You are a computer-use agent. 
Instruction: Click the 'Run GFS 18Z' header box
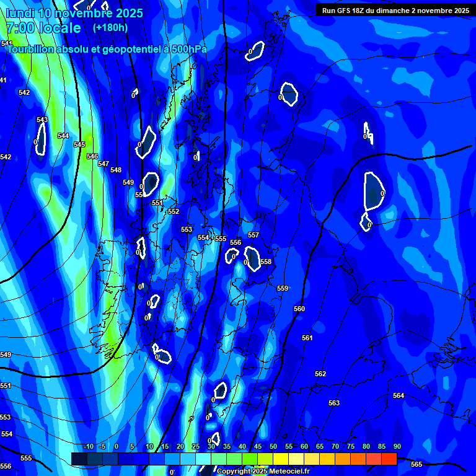pyautogui.click(x=395, y=10)
